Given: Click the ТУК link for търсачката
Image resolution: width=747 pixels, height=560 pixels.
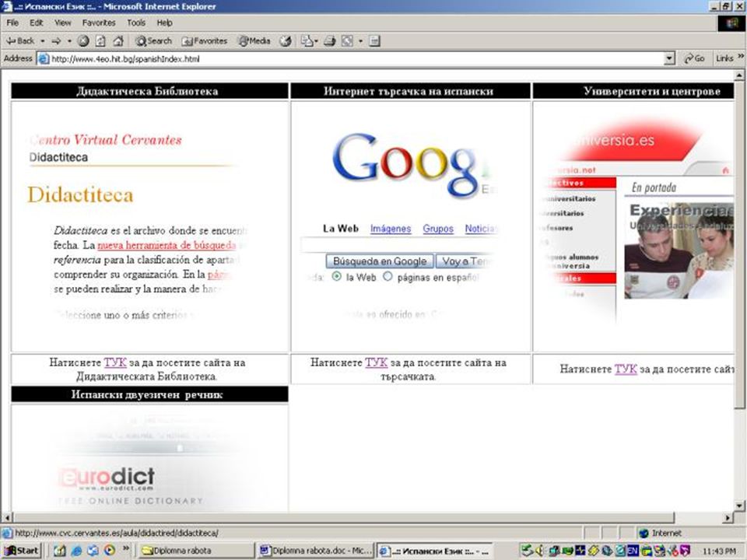Looking at the screenshot, I should click(377, 362).
